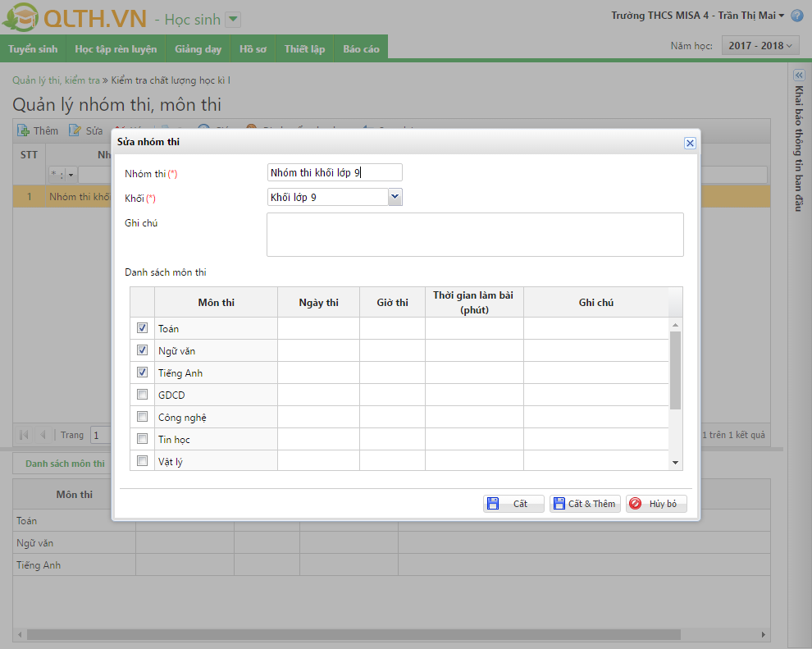Click the Nhóm thi name input field
Viewport: 812px width, 649px height.
coord(335,172)
